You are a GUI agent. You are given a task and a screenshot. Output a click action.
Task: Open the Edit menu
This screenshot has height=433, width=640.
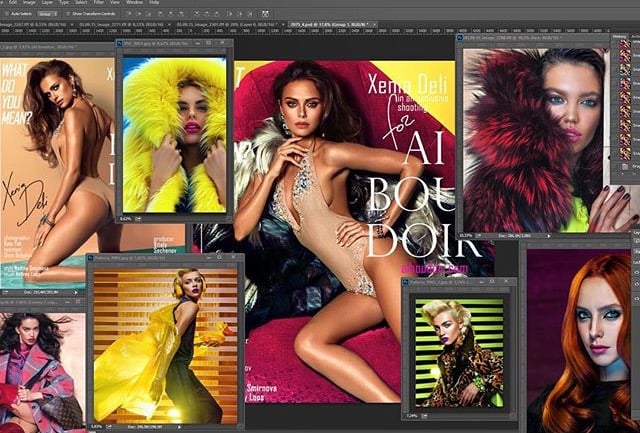coord(13,2)
